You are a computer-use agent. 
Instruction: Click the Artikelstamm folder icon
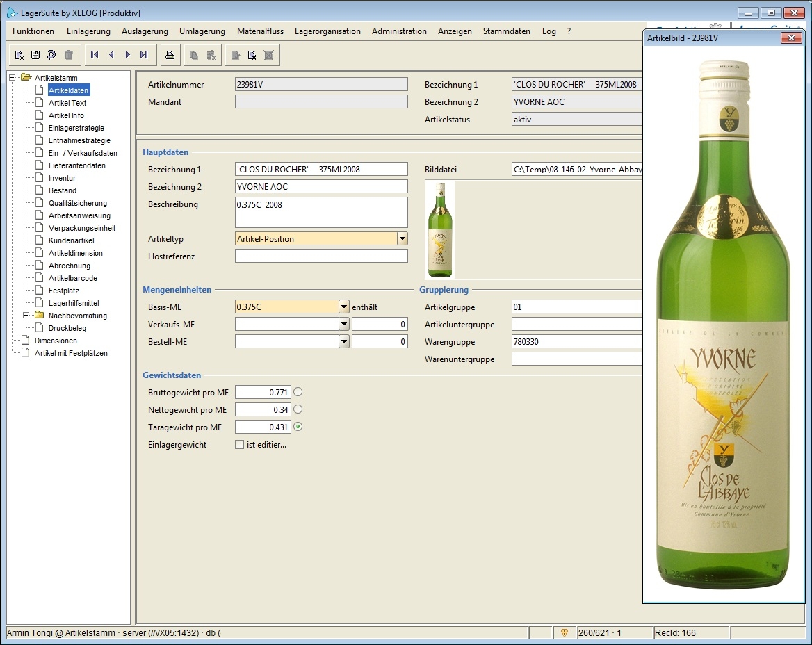[26, 77]
